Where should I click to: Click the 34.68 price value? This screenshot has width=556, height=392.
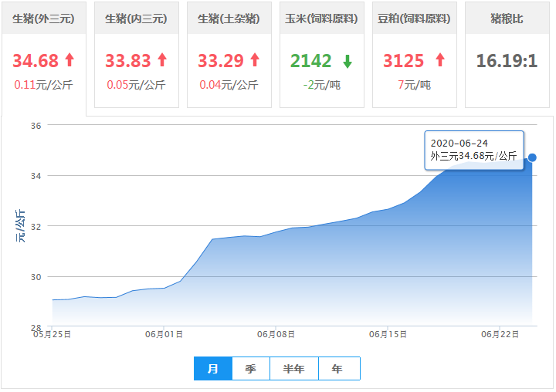pos(36,60)
